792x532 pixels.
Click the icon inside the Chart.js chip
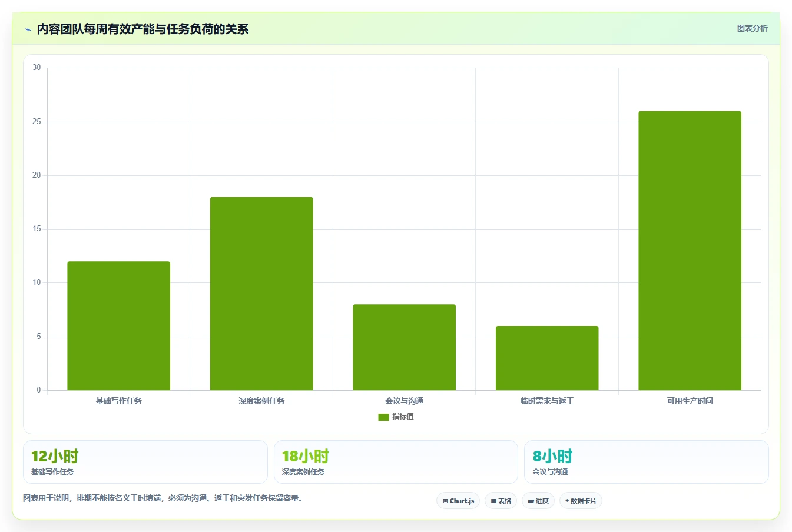[445, 501]
